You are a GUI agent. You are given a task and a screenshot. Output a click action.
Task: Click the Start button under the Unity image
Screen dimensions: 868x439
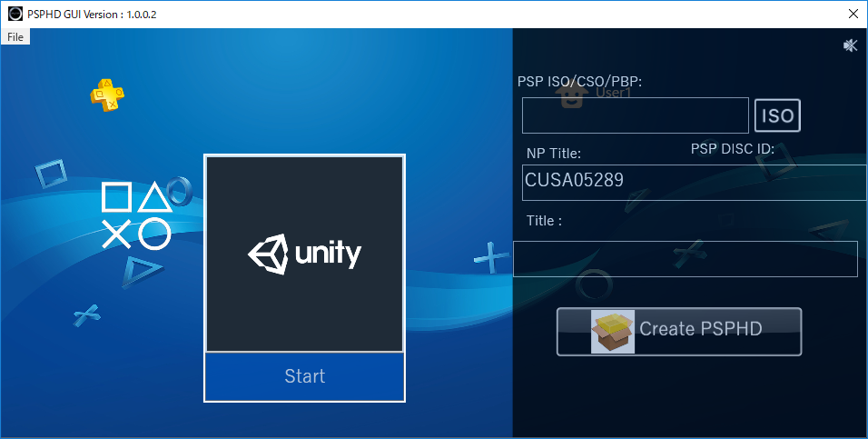tap(304, 376)
